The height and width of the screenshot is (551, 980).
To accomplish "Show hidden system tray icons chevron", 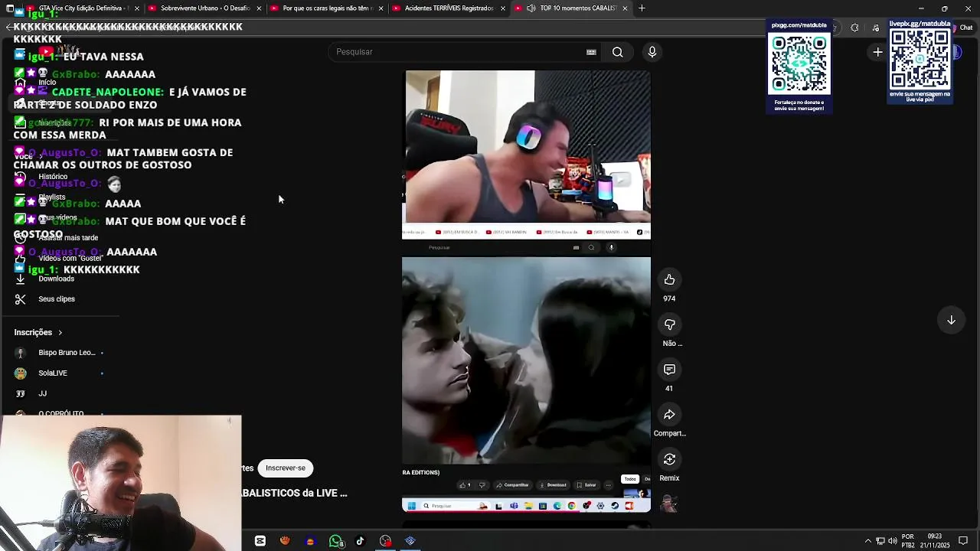I will point(867,541).
